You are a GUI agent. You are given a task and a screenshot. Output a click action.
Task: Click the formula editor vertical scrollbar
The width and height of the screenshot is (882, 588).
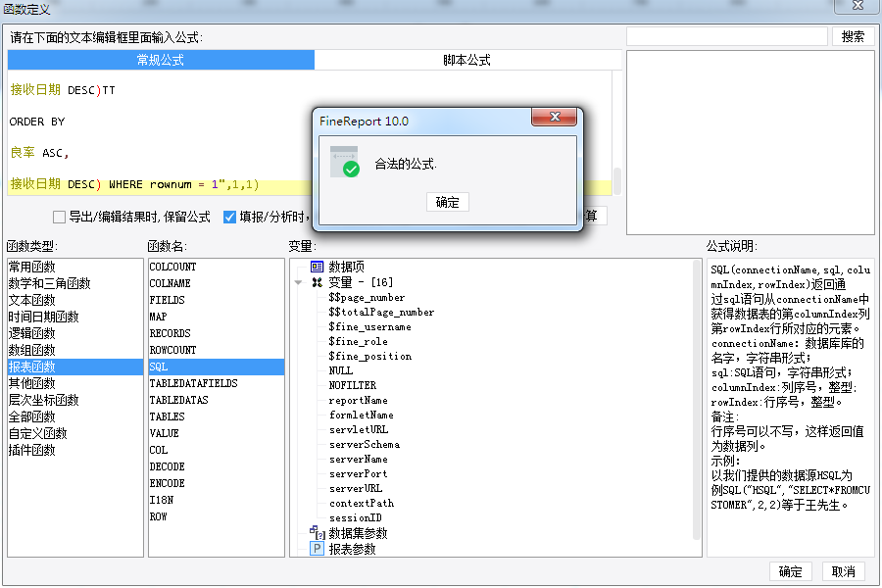[617, 181]
